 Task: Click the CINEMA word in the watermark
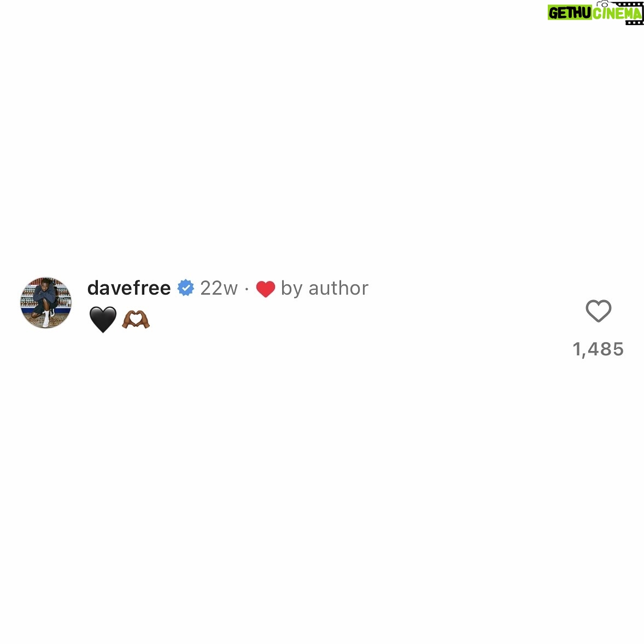click(x=617, y=13)
